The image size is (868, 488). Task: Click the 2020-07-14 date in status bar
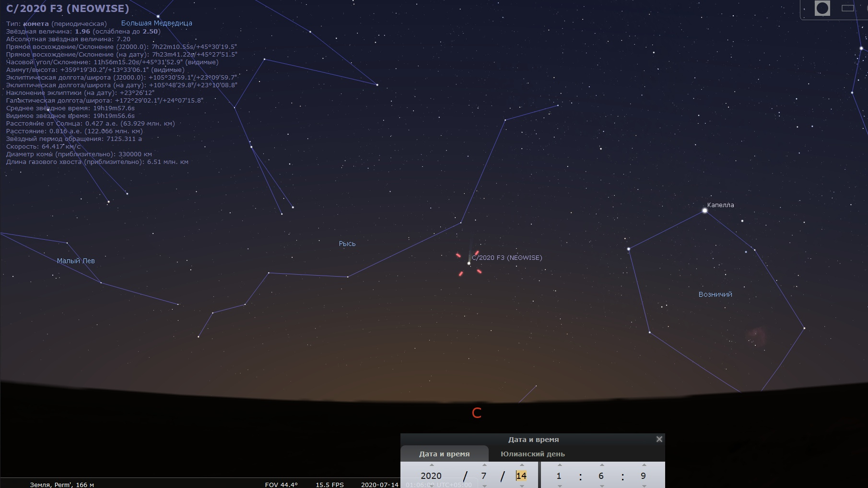tap(380, 485)
